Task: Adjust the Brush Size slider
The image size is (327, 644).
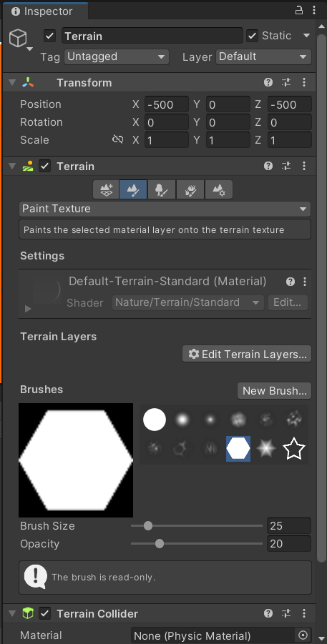Action: (x=197, y=526)
